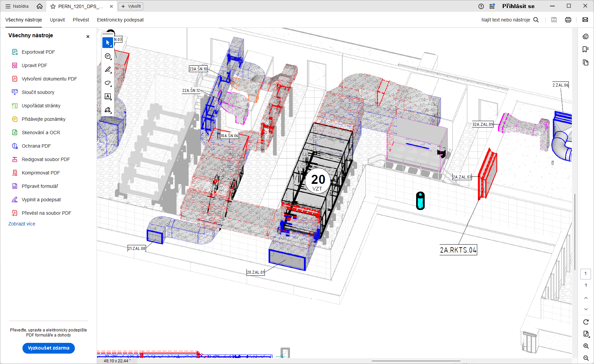Zoom out of the document
Image resolution: width=594 pixels, height=364 pixels.
click(x=586, y=358)
